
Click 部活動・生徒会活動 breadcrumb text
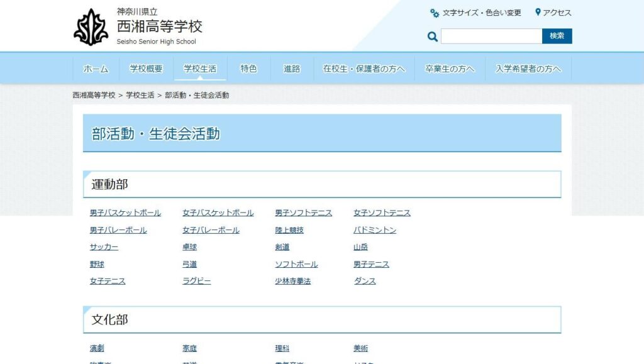pos(197,95)
